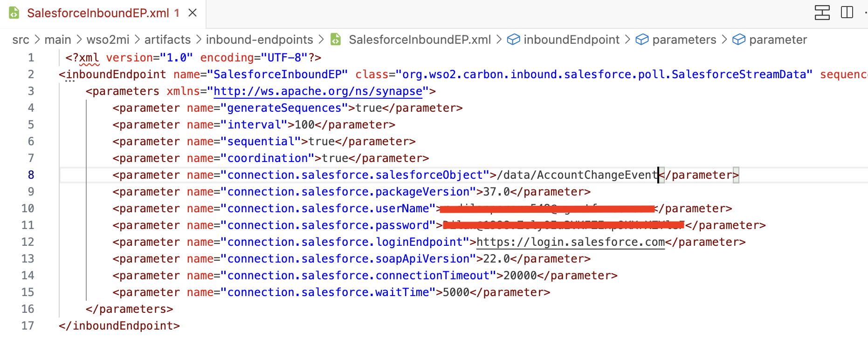Click the packageVersion value 37.0
The height and width of the screenshot is (351, 868).
click(496, 192)
